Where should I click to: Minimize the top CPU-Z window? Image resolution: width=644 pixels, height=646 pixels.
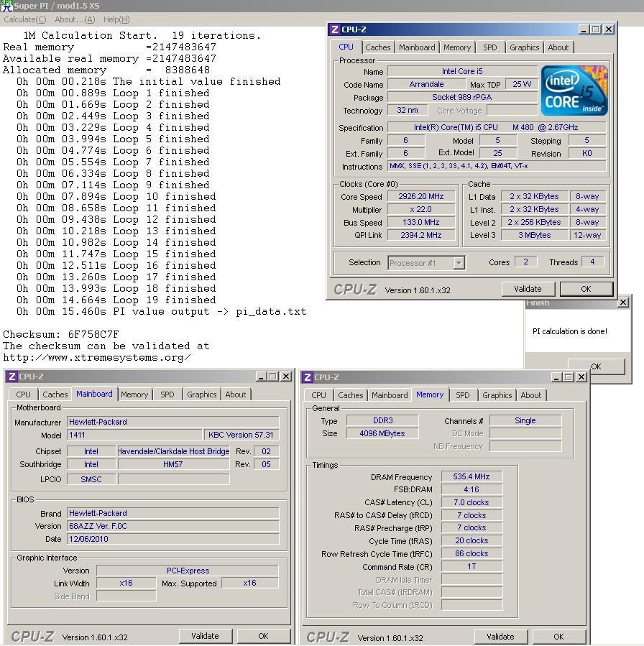tap(584, 29)
